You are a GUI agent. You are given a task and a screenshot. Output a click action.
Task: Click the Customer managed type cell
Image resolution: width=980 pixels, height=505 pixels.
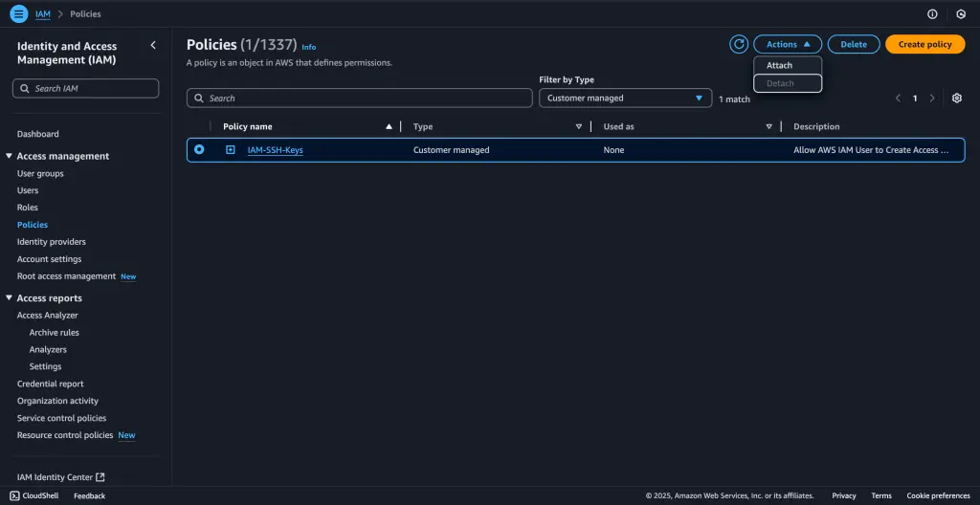452,150
